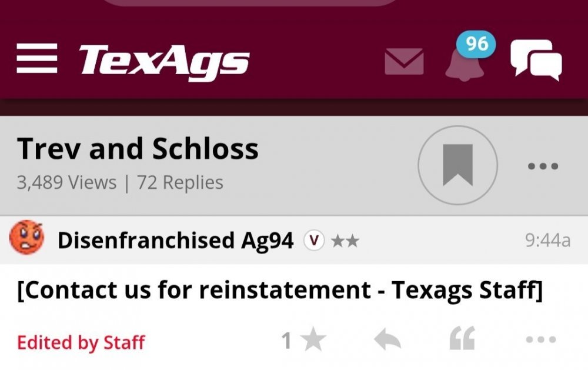Image resolution: width=588 pixels, height=370 pixels.
Task: Click the 9:44a post timestamp
Action: [x=547, y=240]
